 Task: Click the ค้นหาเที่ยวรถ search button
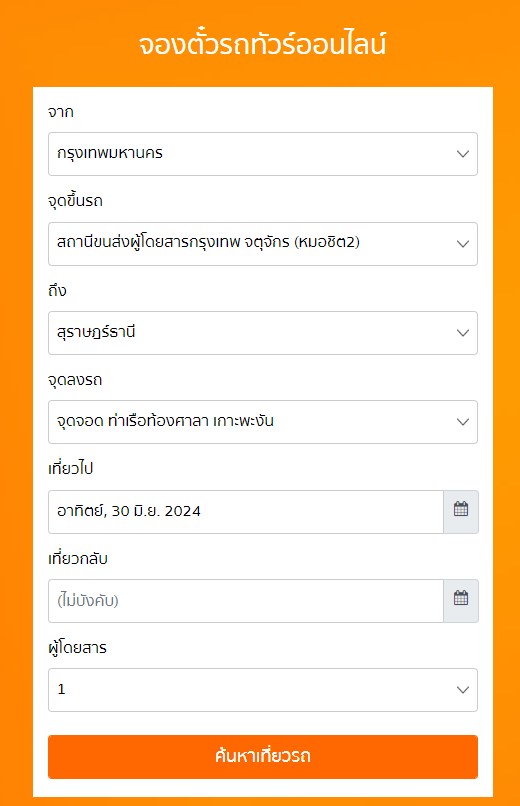[263, 757]
